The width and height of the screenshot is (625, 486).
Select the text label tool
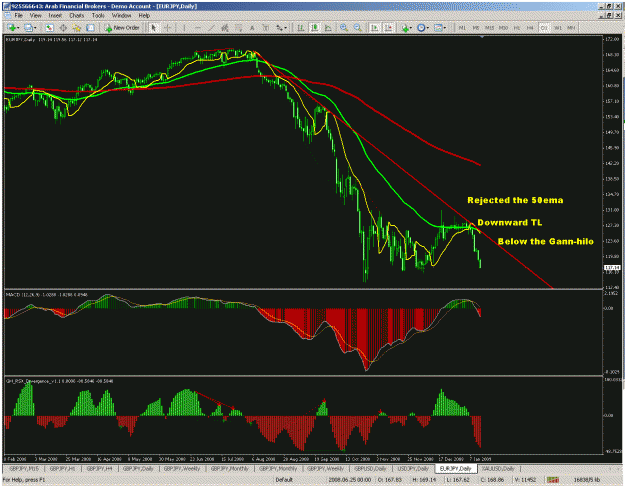[265, 28]
